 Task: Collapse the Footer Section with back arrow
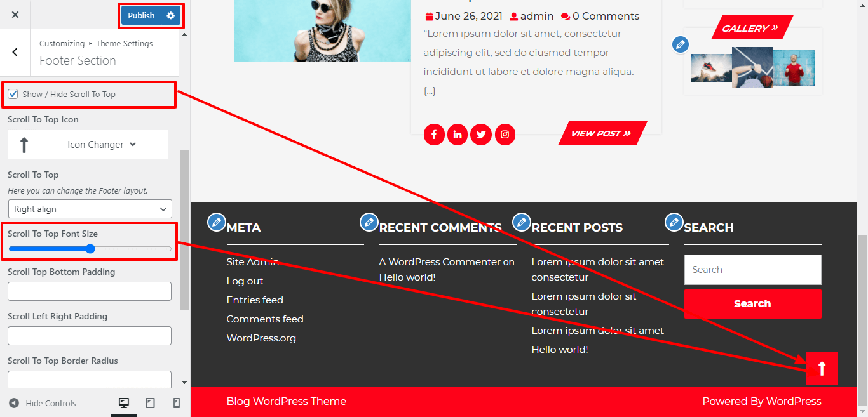[x=15, y=52]
